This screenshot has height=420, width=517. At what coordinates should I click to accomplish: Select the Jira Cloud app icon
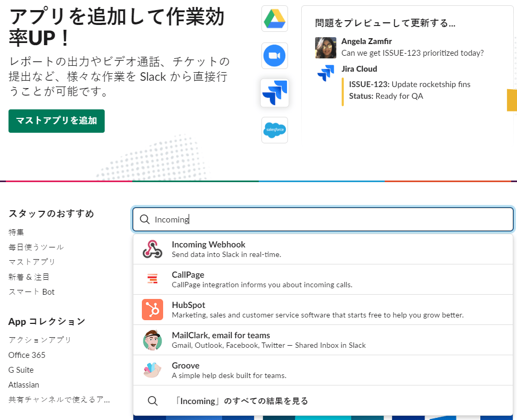click(274, 93)
